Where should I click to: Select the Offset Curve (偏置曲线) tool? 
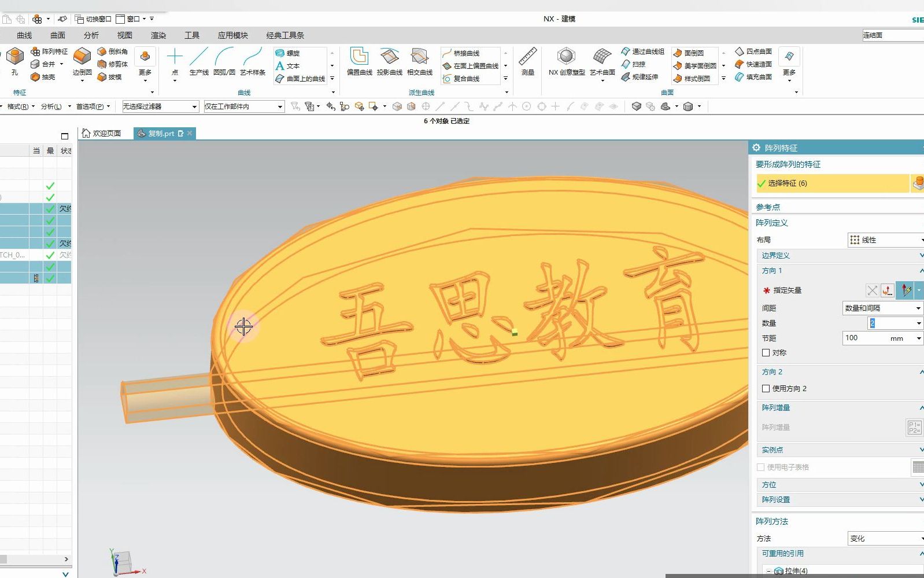click(x=360, y=61)
